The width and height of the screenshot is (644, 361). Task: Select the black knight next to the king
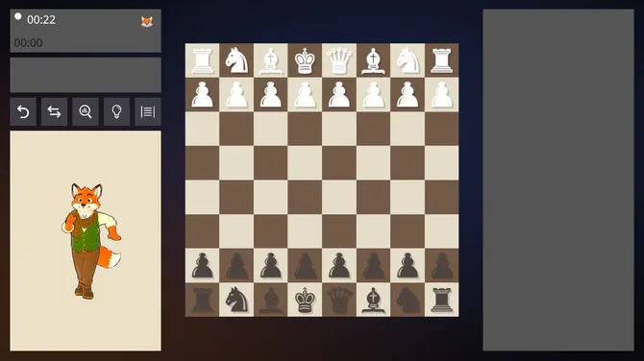tap(236, 300)
